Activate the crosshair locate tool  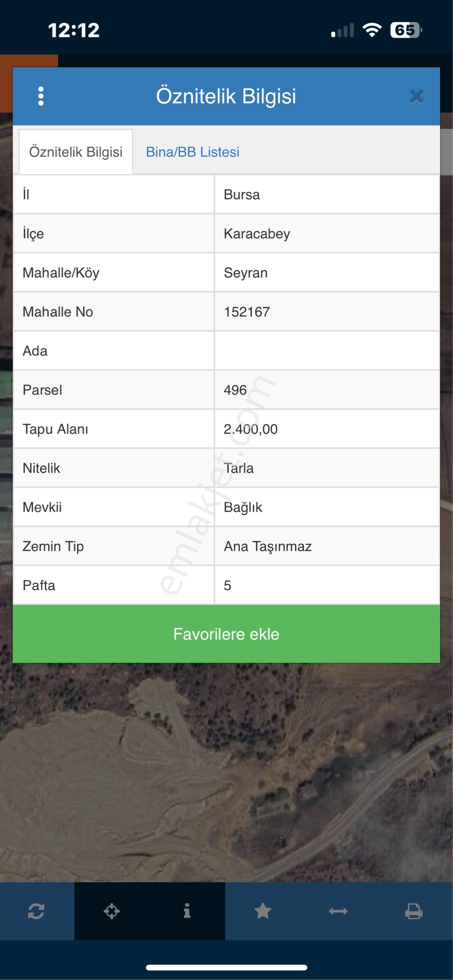[x=111, y=911]
